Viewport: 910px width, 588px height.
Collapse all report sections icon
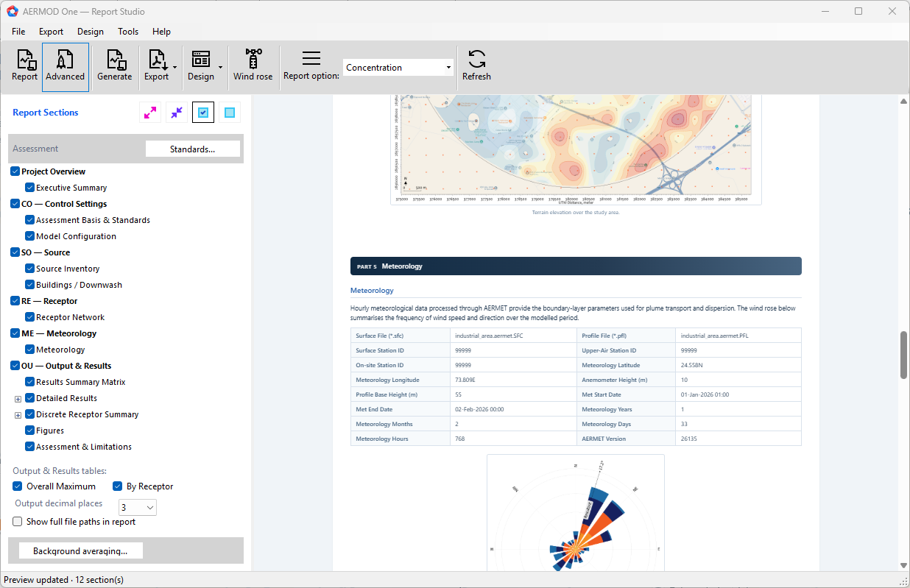177,113
